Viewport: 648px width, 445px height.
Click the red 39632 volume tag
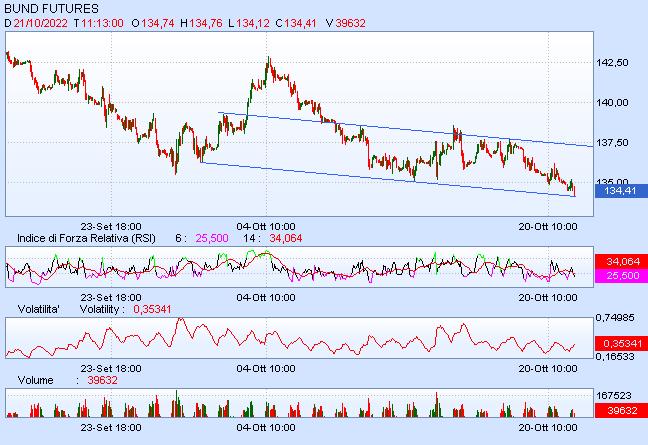tap(621, 410)
